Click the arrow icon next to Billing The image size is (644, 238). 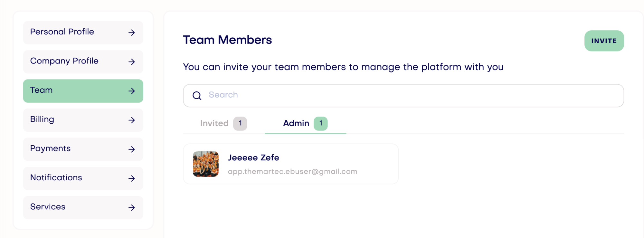point(131,120)
